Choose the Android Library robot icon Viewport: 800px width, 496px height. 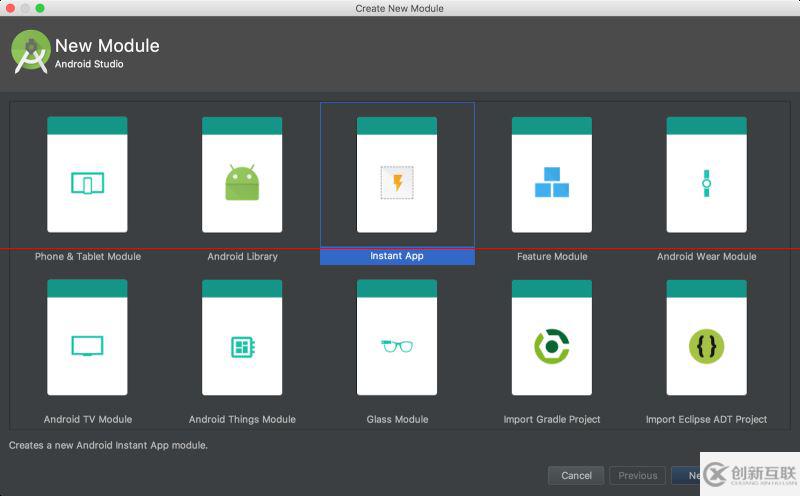tap(242, 183)
